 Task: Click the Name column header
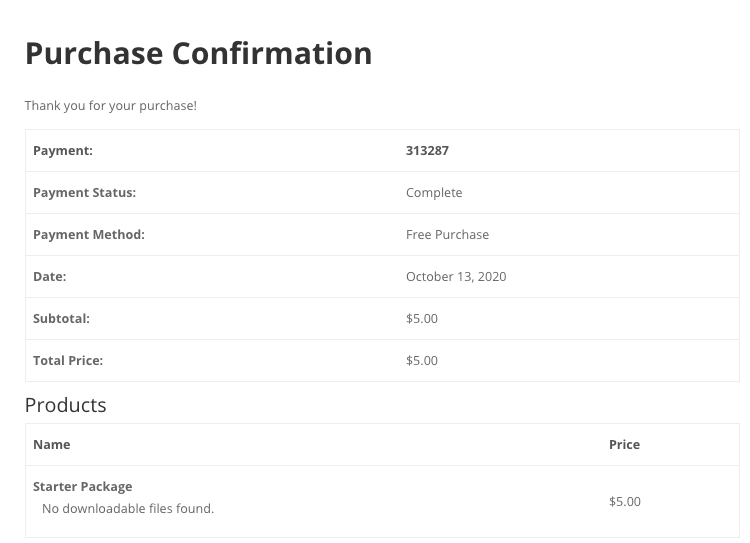(x=52, y=445)
